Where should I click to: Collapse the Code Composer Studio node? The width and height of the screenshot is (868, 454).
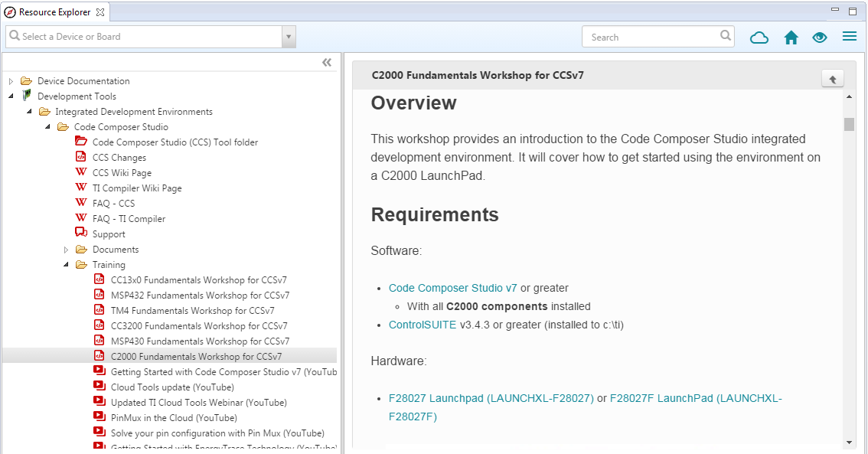pos(47,127)
